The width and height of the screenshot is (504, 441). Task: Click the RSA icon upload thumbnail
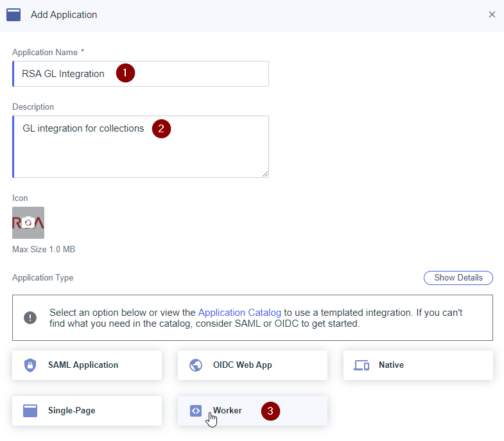coord(28,223)
